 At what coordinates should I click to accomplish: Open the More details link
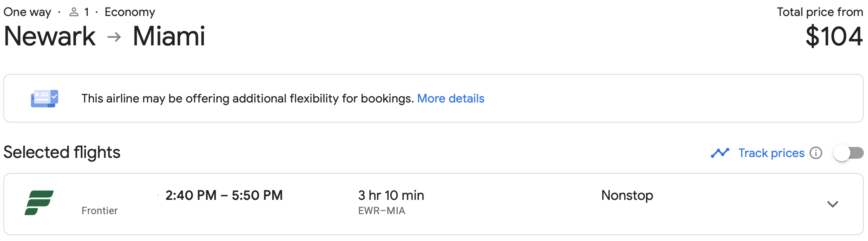(451, 98)
